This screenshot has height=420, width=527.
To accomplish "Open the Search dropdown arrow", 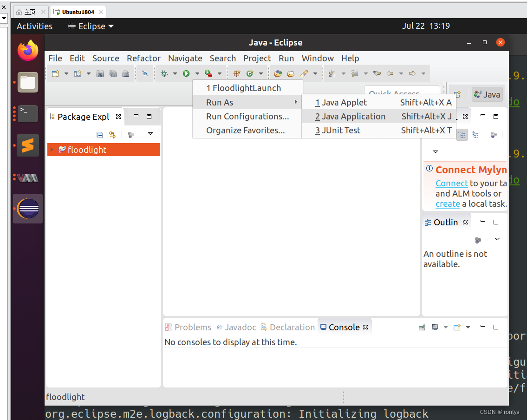I will pos(315,74).
